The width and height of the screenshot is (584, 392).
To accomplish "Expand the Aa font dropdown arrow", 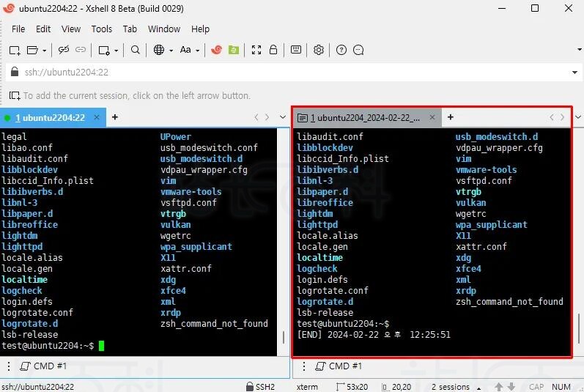I will pos(198,51).
